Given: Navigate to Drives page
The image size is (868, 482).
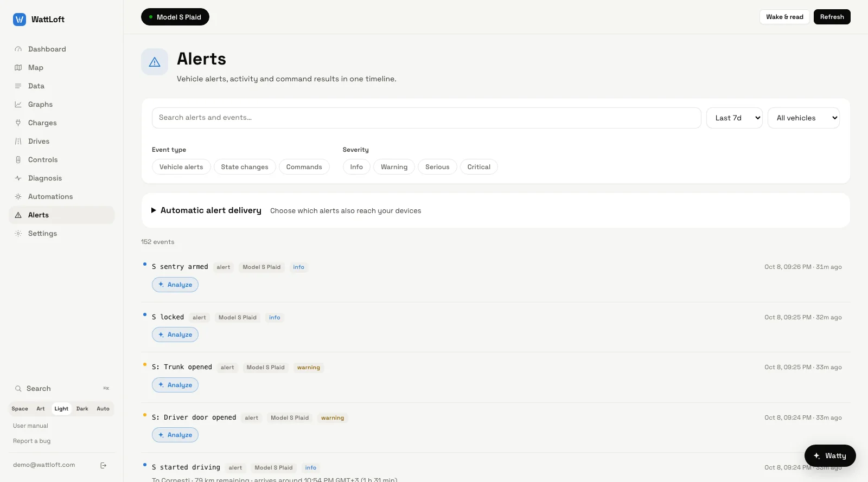Looking at the screenshot, I should click(x=61, y=142).
